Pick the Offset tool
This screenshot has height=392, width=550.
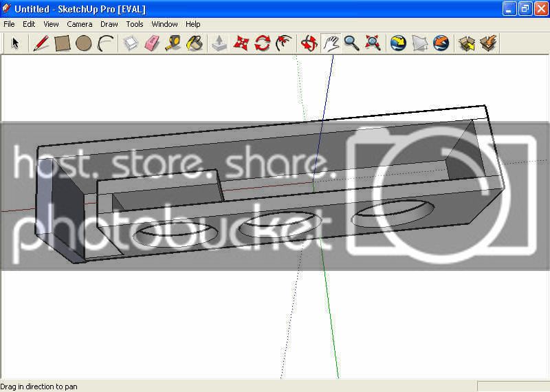pyautogui.click(x=284, y=43)
